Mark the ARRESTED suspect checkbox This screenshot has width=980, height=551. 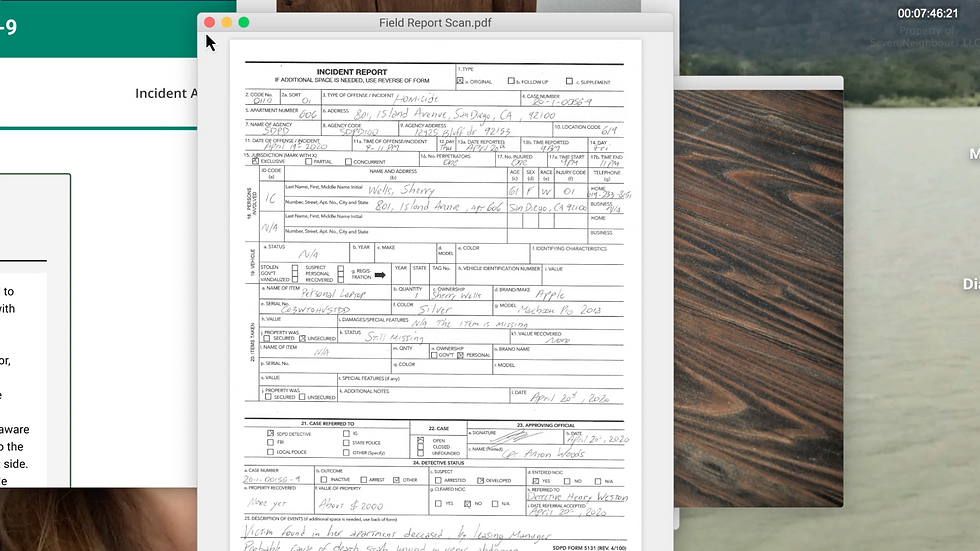coord(438,480)
